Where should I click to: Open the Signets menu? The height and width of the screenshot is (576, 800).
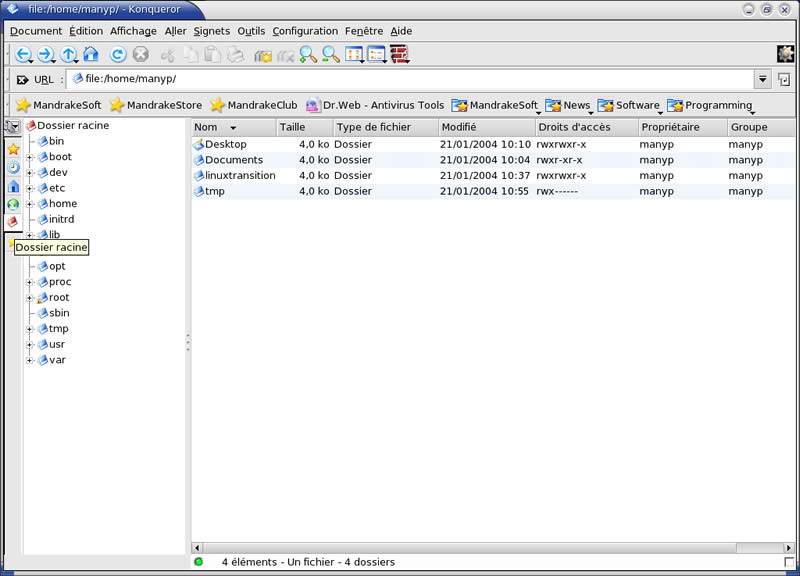click(212, 31)
